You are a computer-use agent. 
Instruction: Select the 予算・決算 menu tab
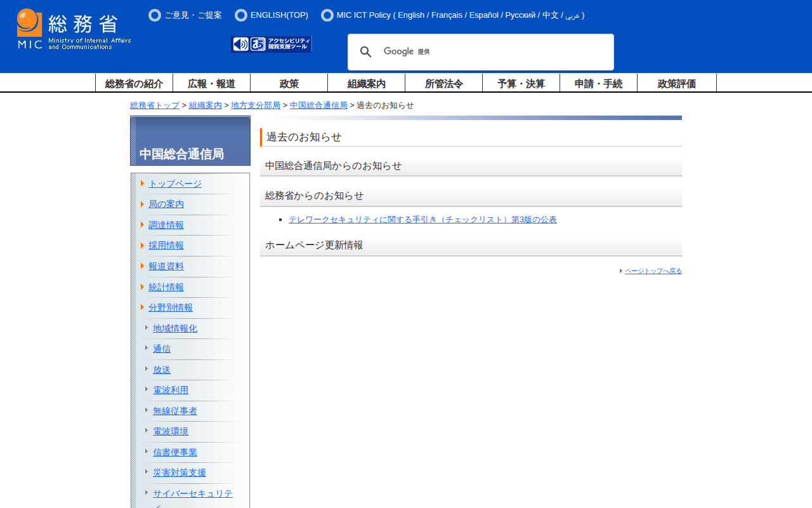[x=521, y=83]
